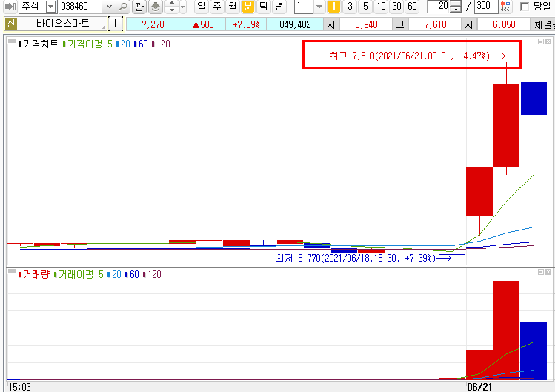Viewport: 555px width, 392px height.
Task: Switch to tick chart 틱
Action: (x=263, y=7)
